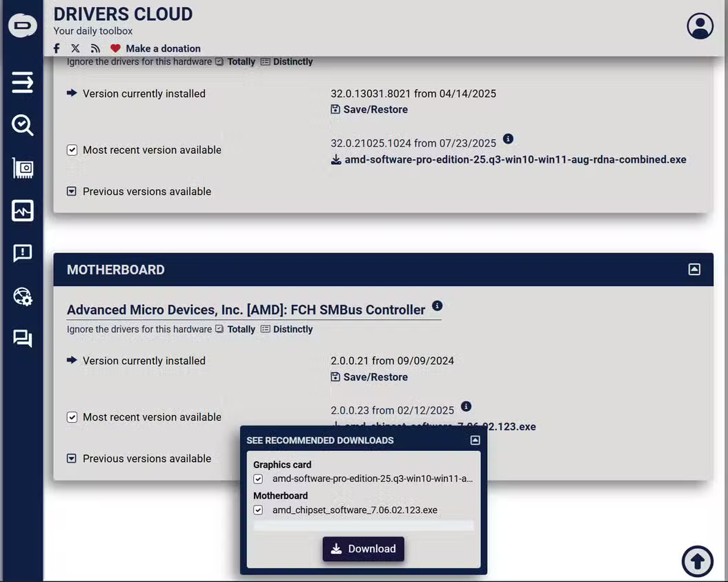Collapse the SEE RECOMMENDED DOWNLOADS panel
The width and height of the screenshot is (728, 582).
[475, 439]
